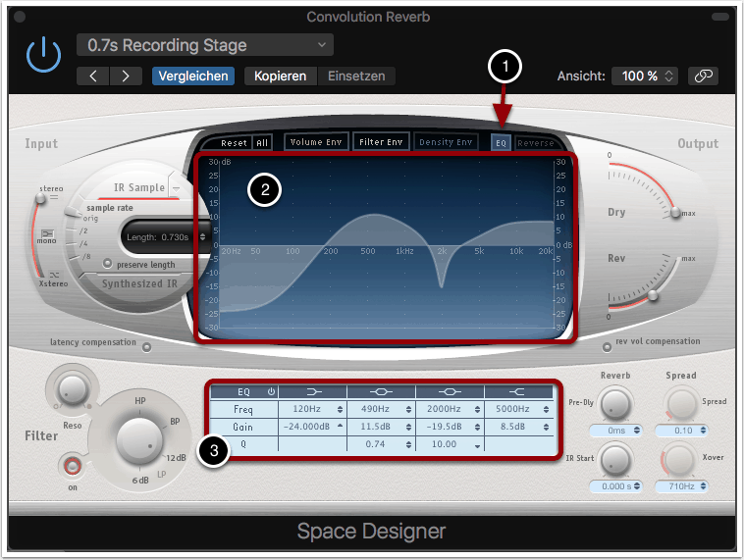The height and width of the screenshot is (560, 744).
Task: Select the Xstereo input mode icon
Action: click(54, 275)
